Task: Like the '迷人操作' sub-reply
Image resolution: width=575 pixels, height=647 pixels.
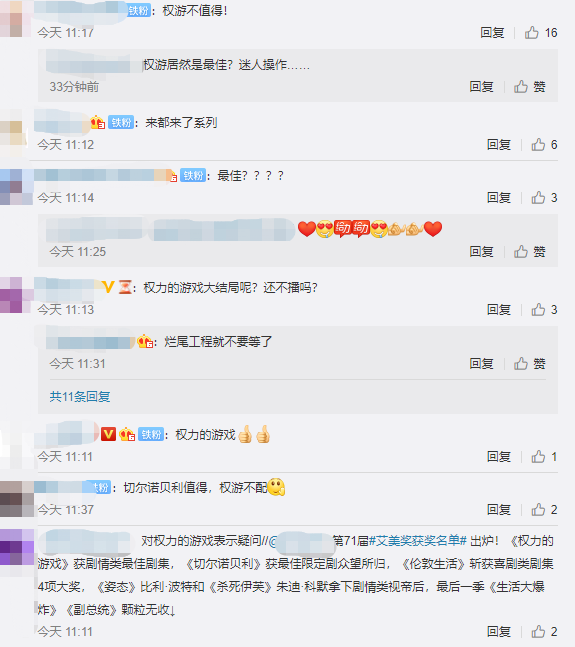Action: coord(530,87)
